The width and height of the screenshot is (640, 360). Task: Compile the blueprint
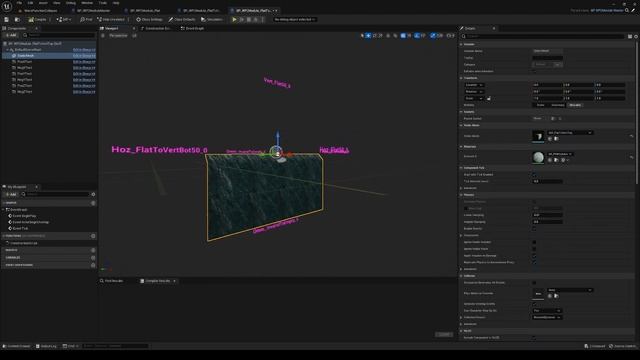coord(38,19)
